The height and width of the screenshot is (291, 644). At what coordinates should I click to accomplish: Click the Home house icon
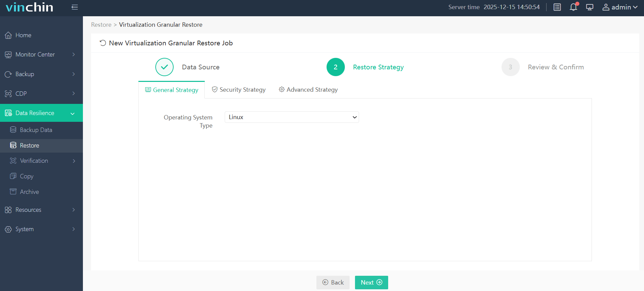coord(8,35)
